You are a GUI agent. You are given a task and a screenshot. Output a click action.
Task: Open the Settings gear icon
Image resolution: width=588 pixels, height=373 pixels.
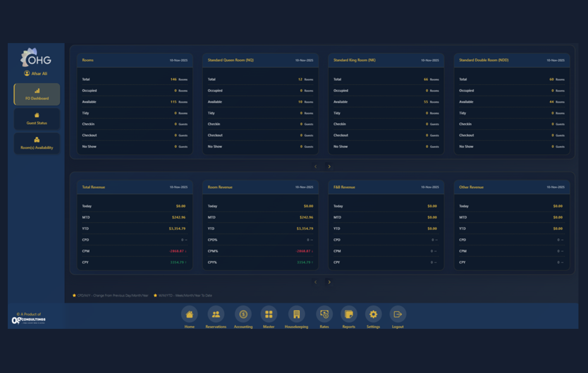373,314
